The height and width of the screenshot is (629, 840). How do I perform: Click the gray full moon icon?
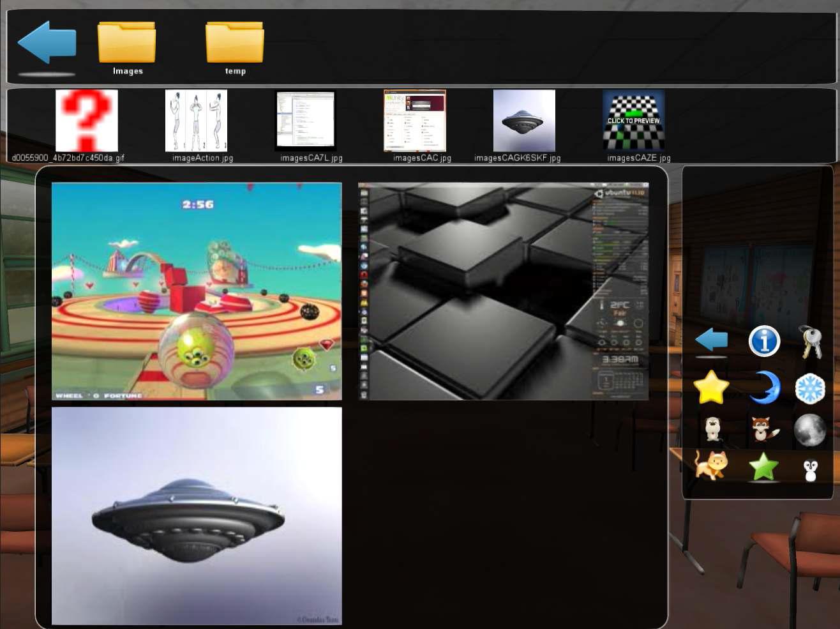(810, 430)
